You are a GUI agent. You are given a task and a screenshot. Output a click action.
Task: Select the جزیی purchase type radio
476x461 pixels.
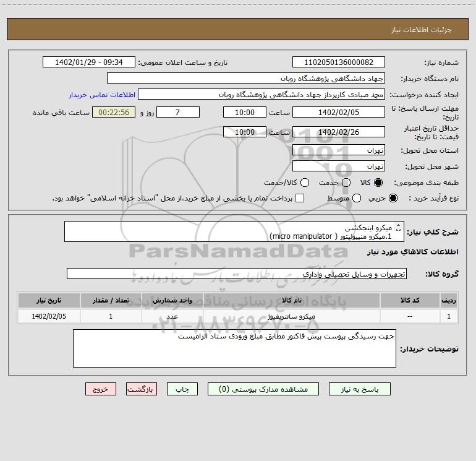(393, 198)
